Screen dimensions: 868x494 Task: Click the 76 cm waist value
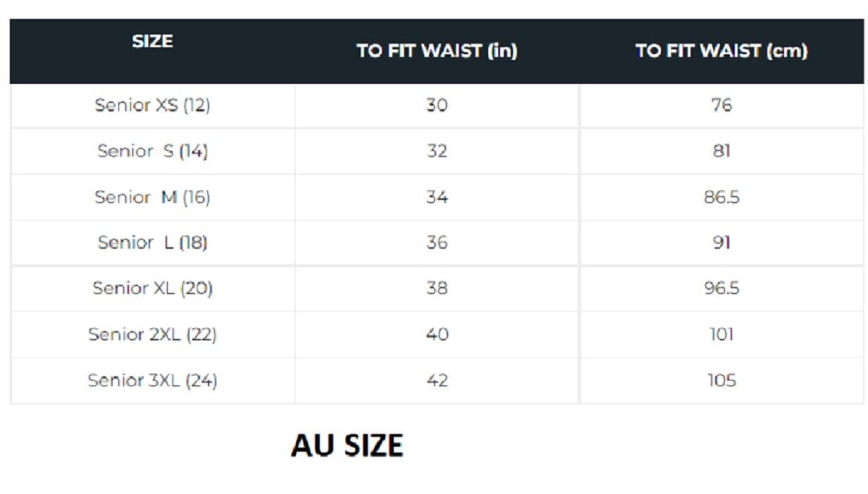coord(721,106)
